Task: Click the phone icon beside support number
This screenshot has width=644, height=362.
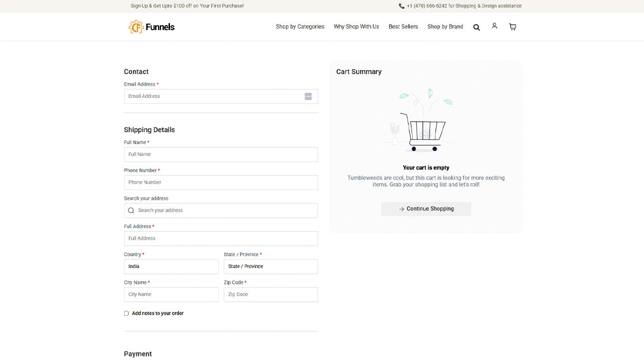Action: [401, 6]
